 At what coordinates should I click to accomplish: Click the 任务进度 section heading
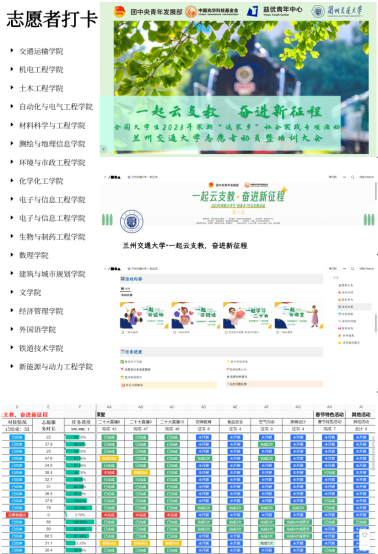pyautogui.click(x=134, y=352)
